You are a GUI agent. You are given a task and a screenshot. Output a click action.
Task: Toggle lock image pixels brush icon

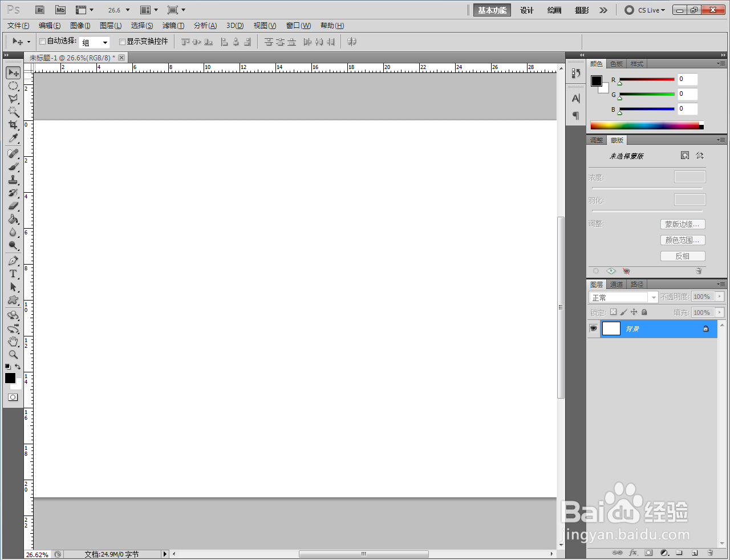pos(623,312)
